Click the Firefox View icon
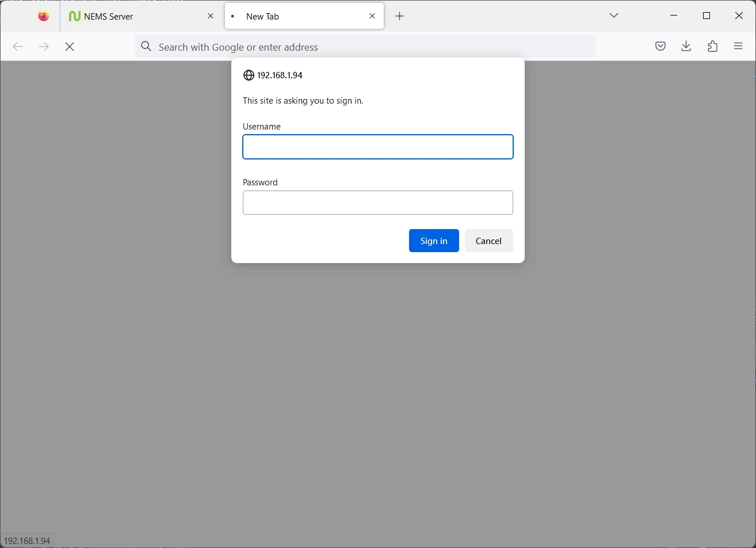The image size is (756, 548). pyautogui.click(x=44, y=16)
